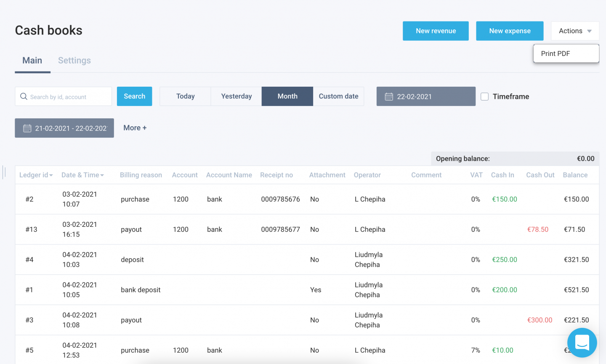This screenshot has height=364, width=606.
Task: Click the bank deposit billing reason
Action: pos(141,290)
